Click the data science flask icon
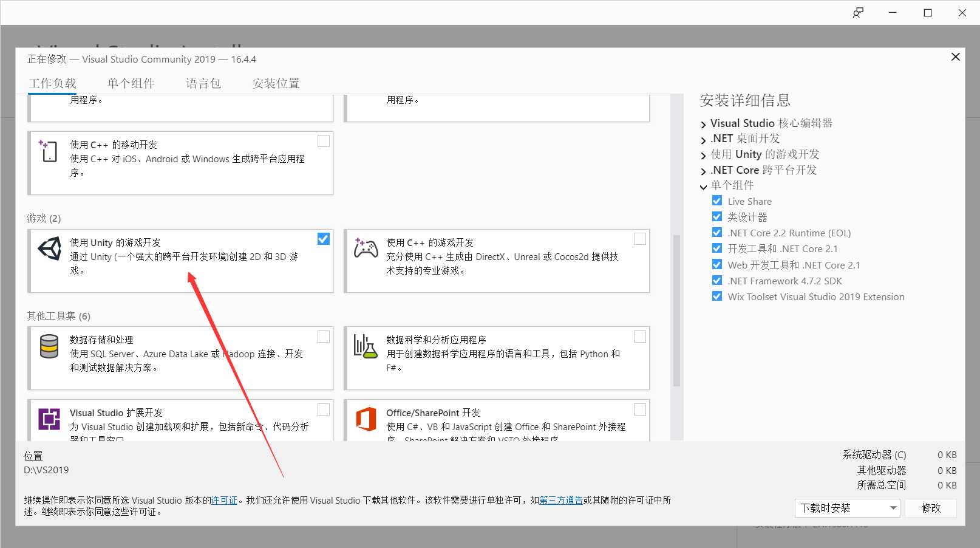This screenshot has height=548, width=980. click(x=366, y=346)
